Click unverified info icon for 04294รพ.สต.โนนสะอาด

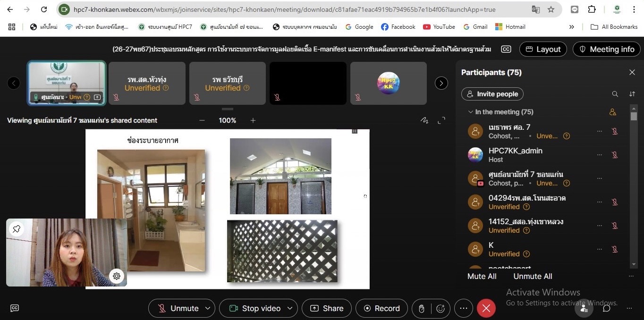[x=526, y=207]
